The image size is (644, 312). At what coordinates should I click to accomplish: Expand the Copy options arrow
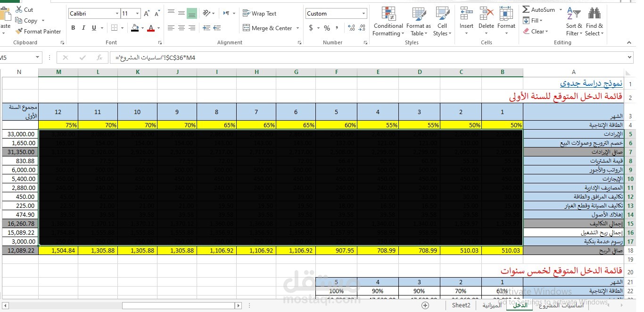pos(43,21)
